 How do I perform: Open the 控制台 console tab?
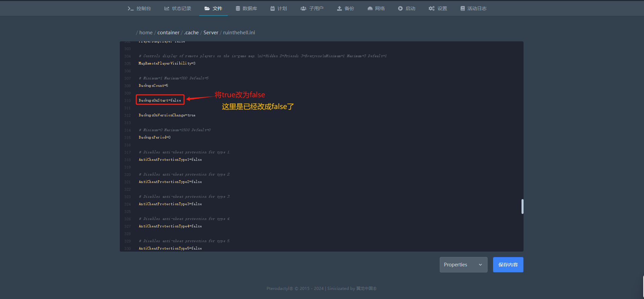point(139,8)
